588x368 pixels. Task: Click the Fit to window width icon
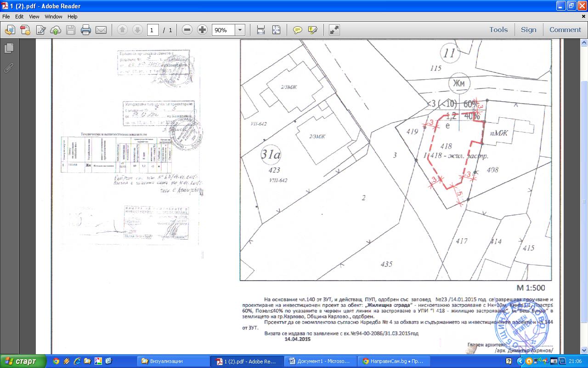click(x=261, y=30)
